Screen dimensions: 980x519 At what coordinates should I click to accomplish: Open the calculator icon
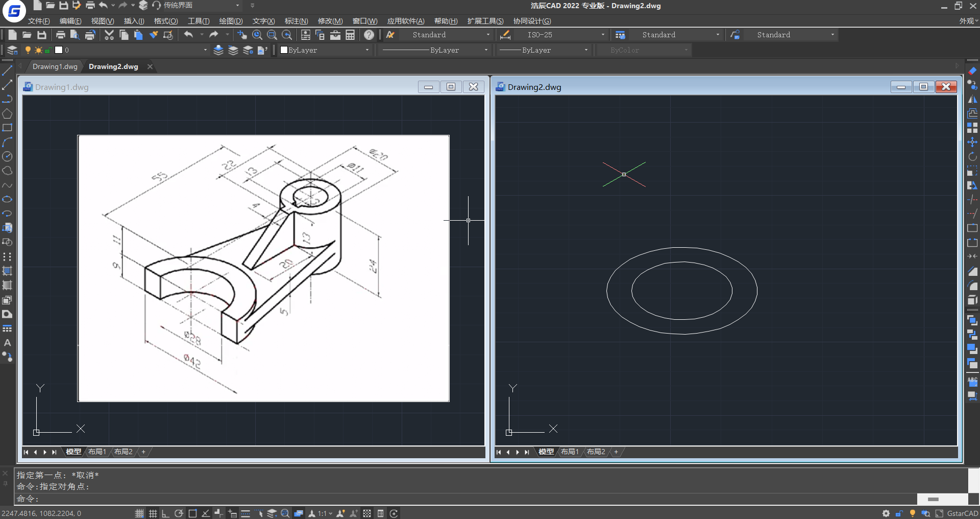[350, 35]
